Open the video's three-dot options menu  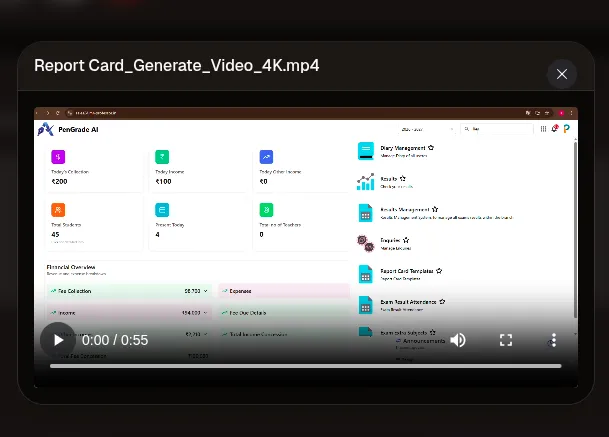(553, 340)
